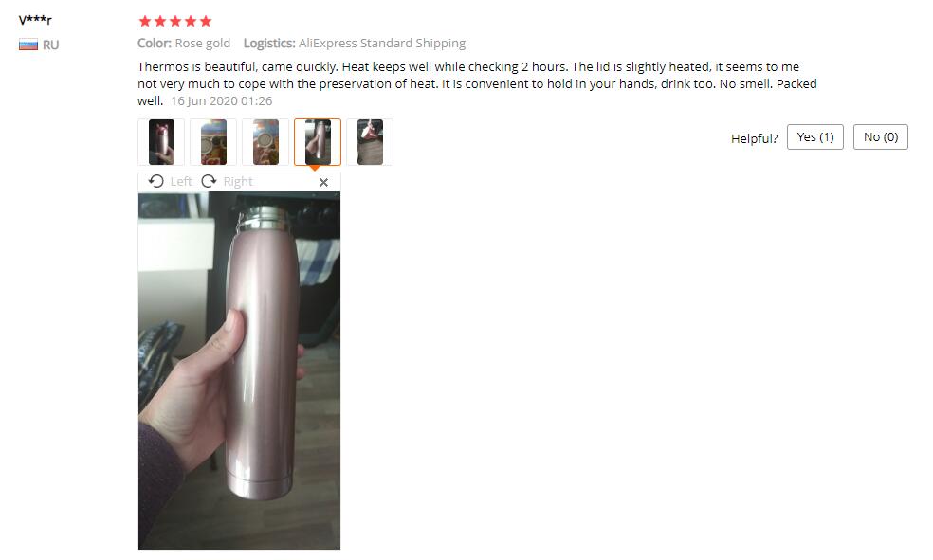Click the RU country label
Screen dimensions: 933x560
coord(50,45)
